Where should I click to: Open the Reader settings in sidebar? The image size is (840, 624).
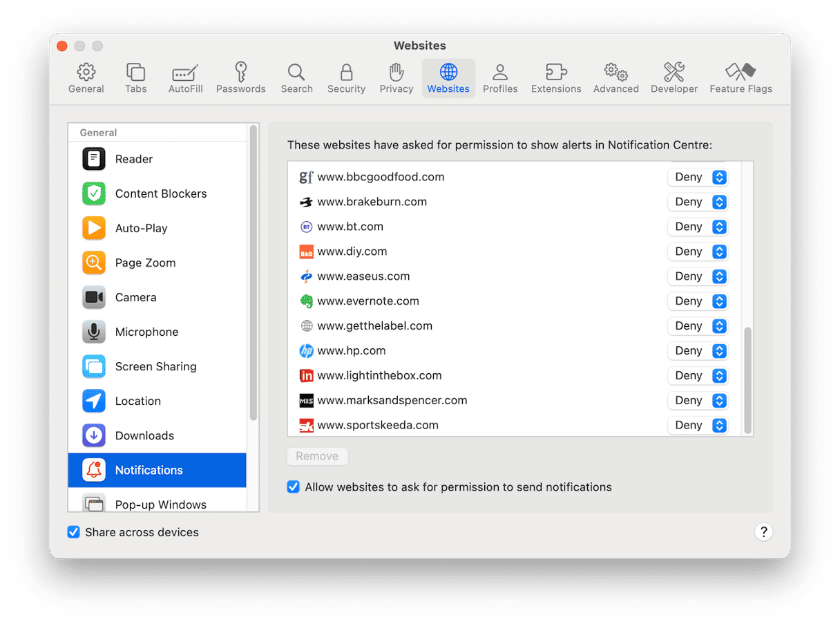click(133, 159)
